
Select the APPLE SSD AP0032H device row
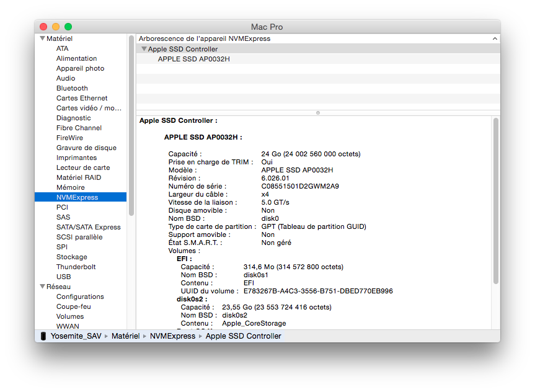(318, 59)
